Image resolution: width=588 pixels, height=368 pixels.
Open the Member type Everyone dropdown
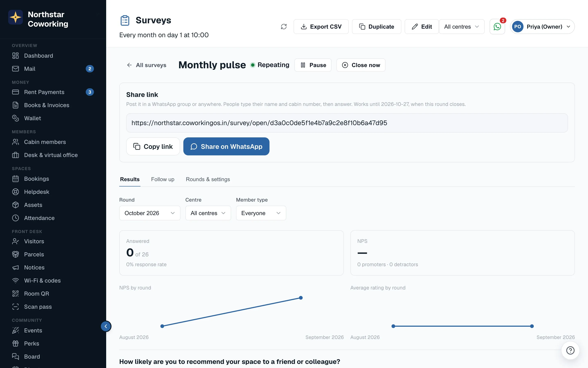pyautogui.click(x=261, y=213)
